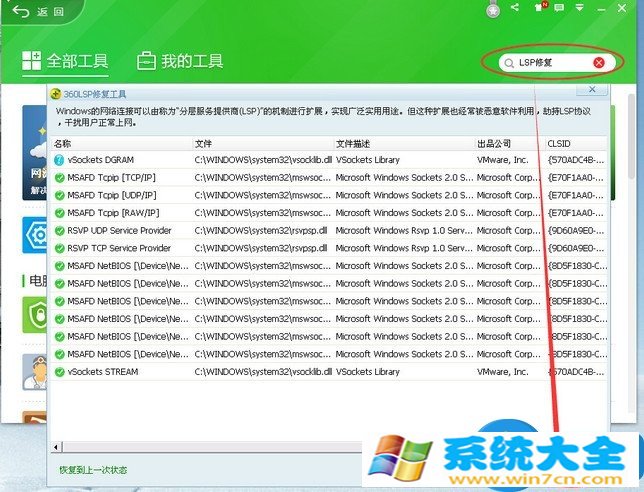Image resolution: width=644 pixels, height=492 pixels.
Task: Open the blue hexagon gear tool icon
Action: pos(35,235)
